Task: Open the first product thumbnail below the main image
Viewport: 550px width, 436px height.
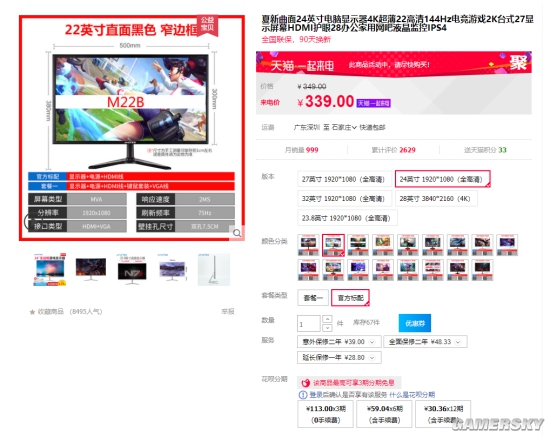Action: (x=50, y=269)
